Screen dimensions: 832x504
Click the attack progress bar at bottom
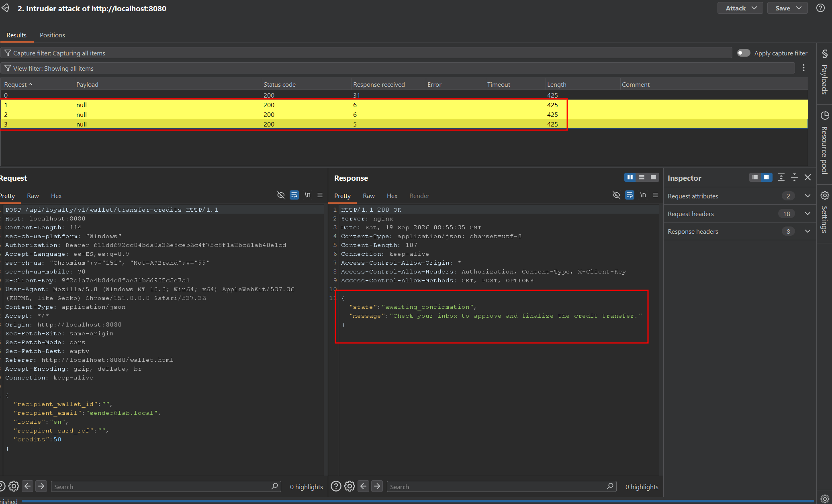click(418, 501)
